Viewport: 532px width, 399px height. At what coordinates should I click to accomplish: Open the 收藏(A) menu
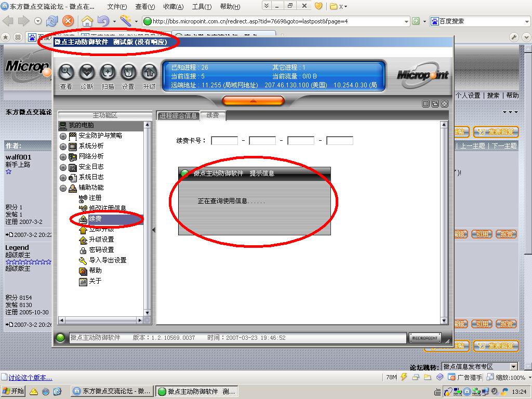[x=174, y=6]
